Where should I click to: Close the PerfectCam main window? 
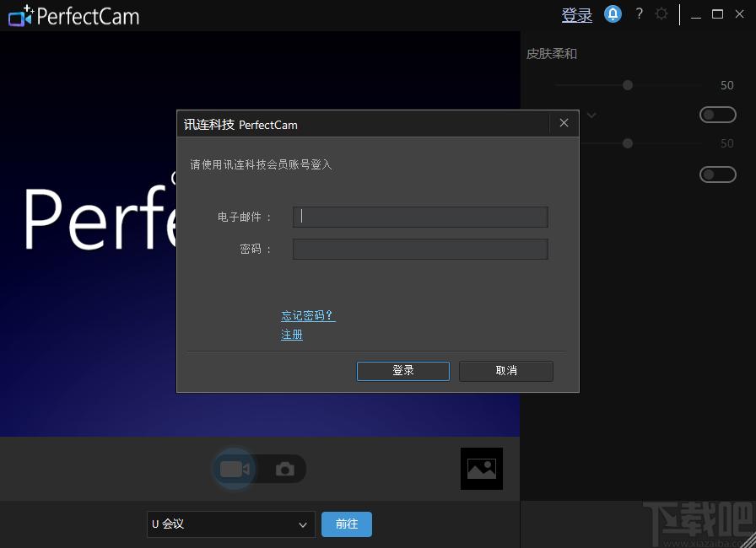click(739, 14)
